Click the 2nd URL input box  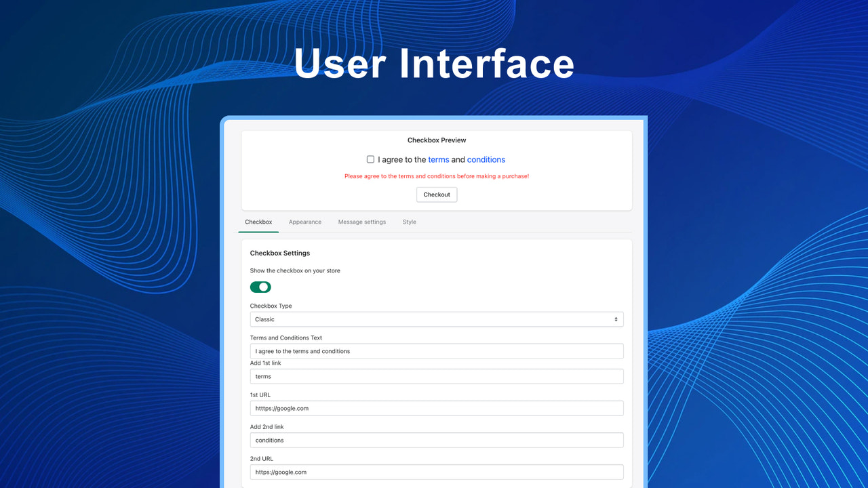[x=436, y=472]
